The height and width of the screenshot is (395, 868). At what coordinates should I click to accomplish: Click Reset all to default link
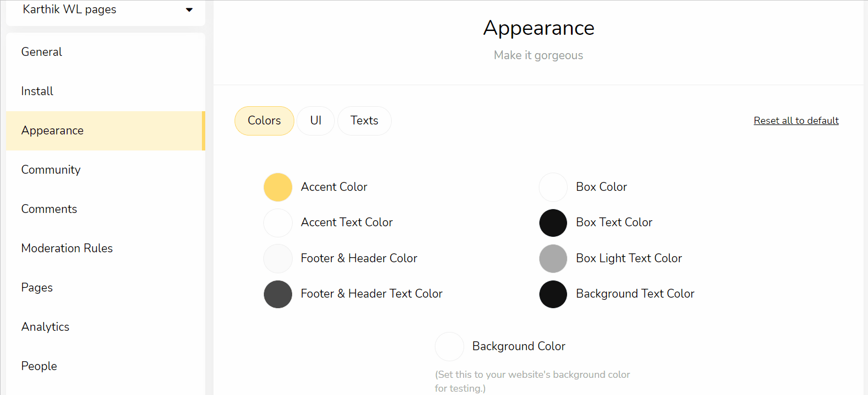[x=796, y=121]
